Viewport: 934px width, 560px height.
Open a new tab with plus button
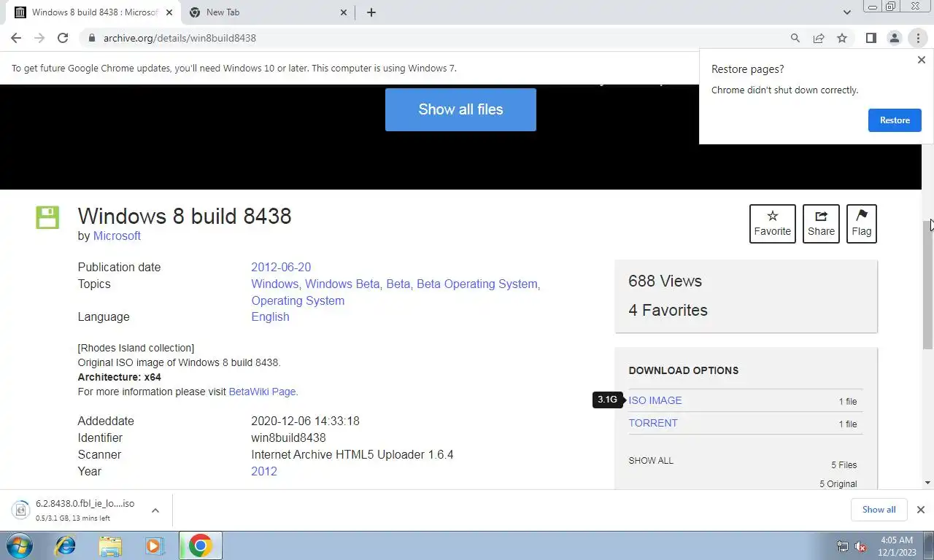(x=371, y=12)
